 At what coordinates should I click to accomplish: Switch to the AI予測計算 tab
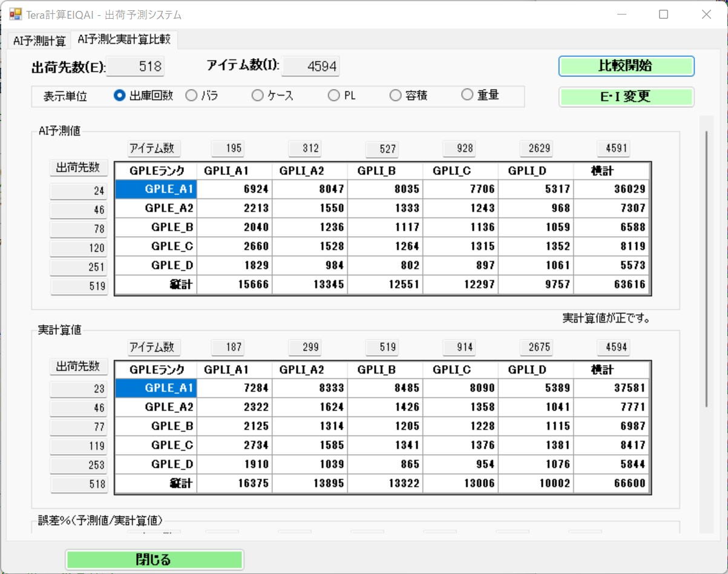(x=39, y=41)
